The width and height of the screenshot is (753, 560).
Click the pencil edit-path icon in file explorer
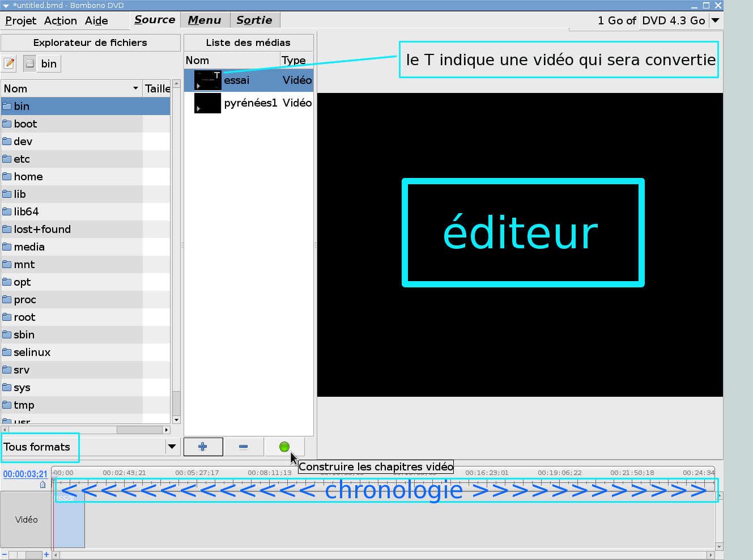coord(9,63)
